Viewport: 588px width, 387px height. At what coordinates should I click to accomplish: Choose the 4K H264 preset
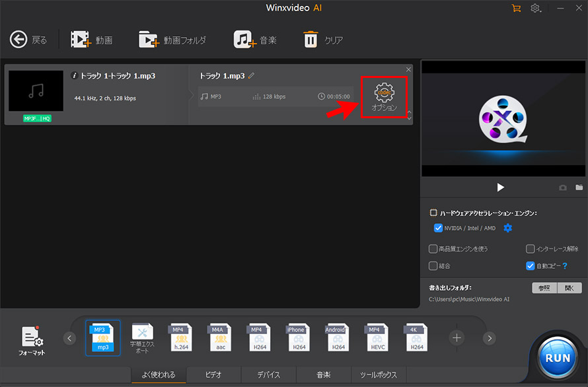tap(417, 337)
